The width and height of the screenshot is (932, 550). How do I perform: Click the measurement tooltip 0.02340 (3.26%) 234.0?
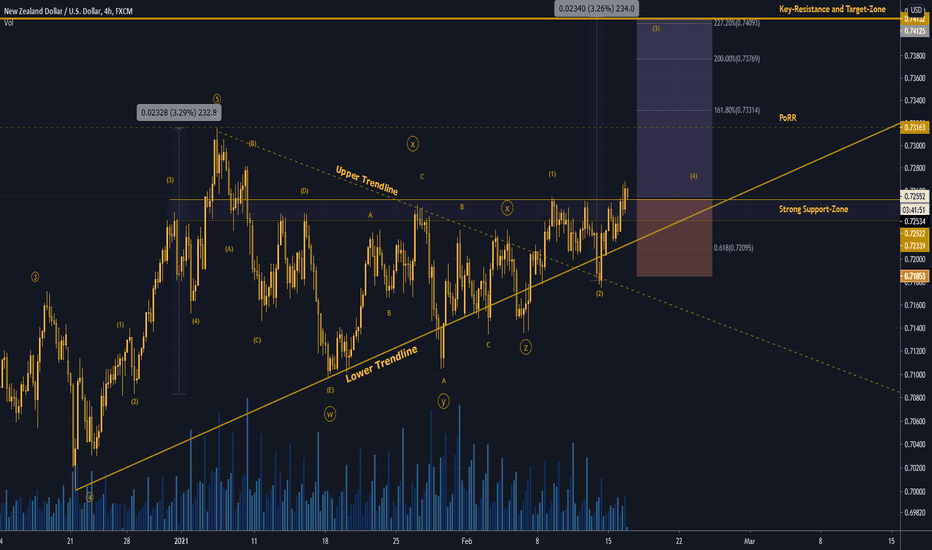click(597, 8)
